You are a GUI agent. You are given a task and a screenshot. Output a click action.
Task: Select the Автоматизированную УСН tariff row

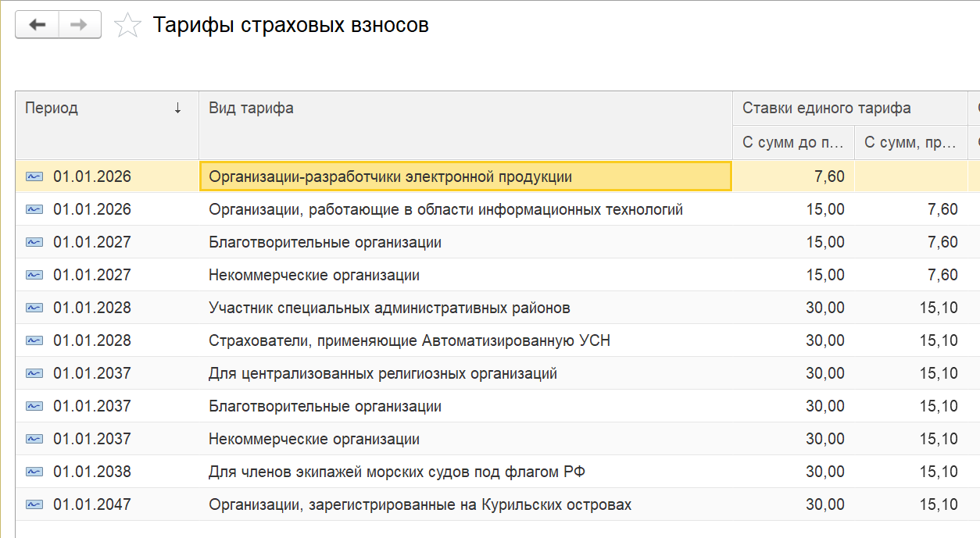click(x=409, y=341)
